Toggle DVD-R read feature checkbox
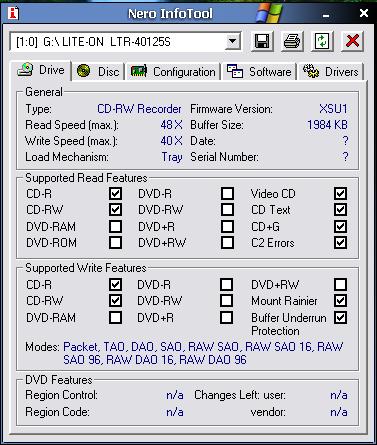This screenshot has width=377, height=445. tap(227, 193)
